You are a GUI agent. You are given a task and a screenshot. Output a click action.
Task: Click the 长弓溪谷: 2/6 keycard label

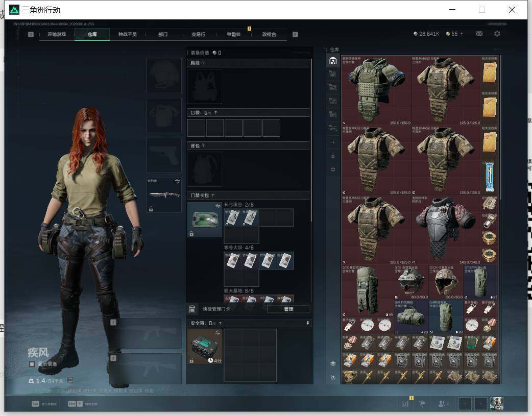[x=239, y=205]
